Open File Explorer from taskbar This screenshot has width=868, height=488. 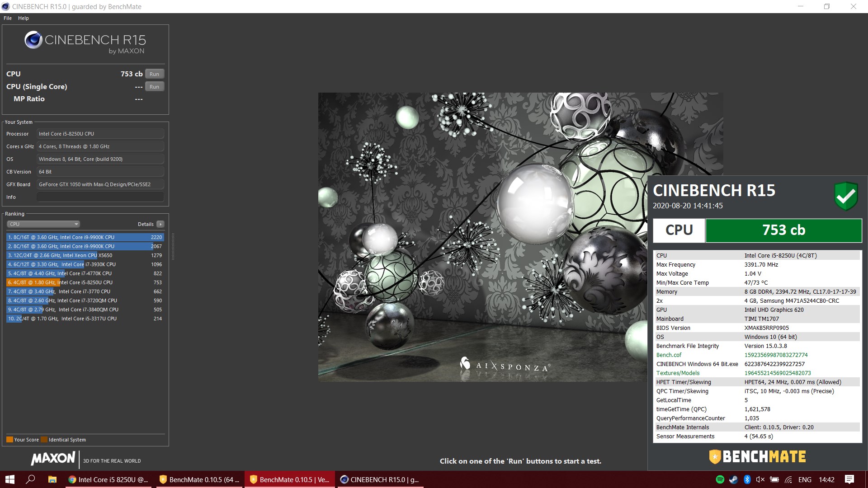click(x=52, y=479)
